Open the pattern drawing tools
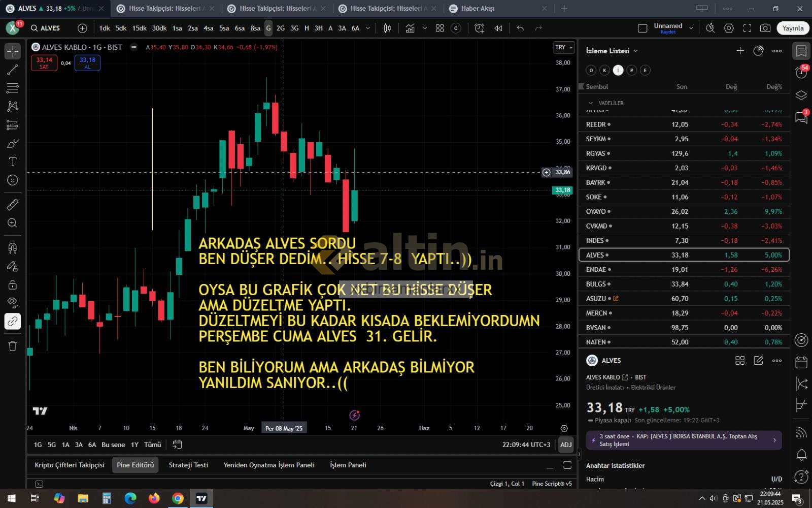 (x=13, y=106)
